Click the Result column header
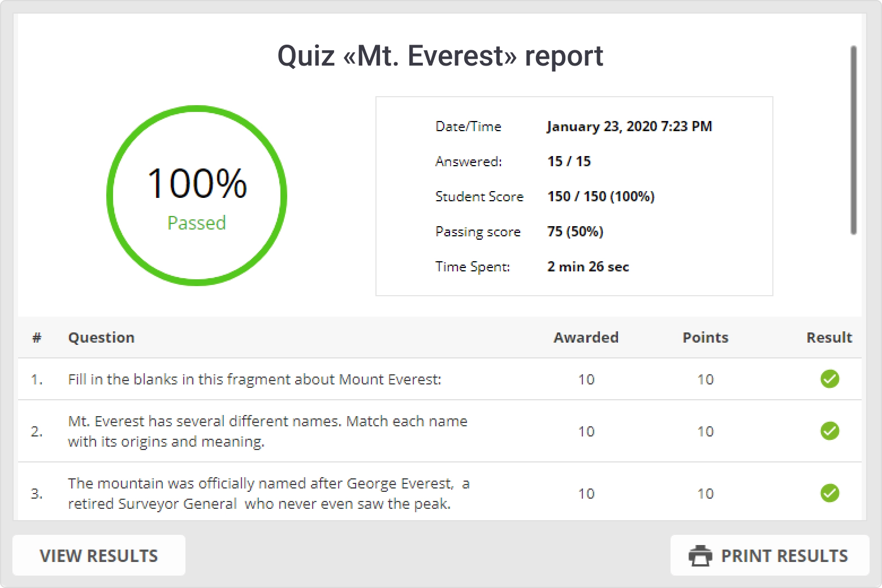 (x=829, y=338)
